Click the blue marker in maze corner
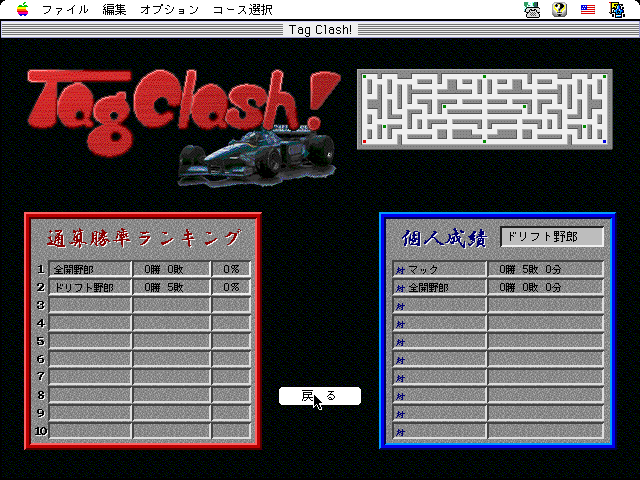 pos(604,142)
